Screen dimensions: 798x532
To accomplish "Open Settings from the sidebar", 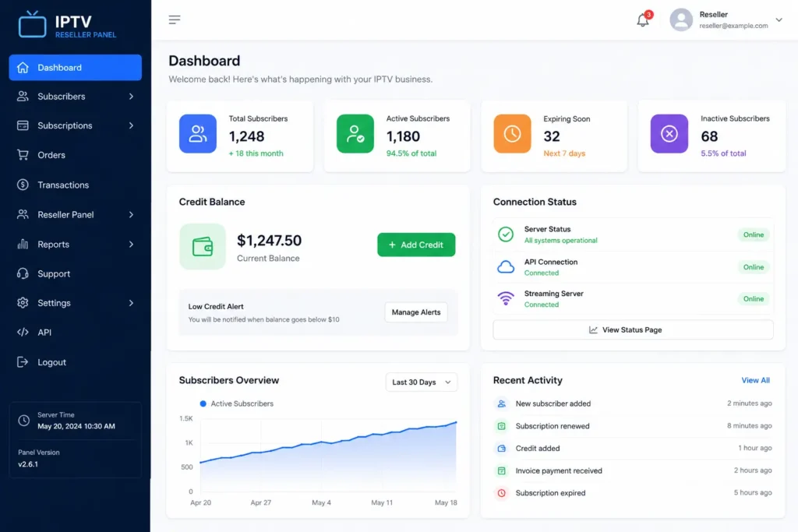I will [76, 303].
